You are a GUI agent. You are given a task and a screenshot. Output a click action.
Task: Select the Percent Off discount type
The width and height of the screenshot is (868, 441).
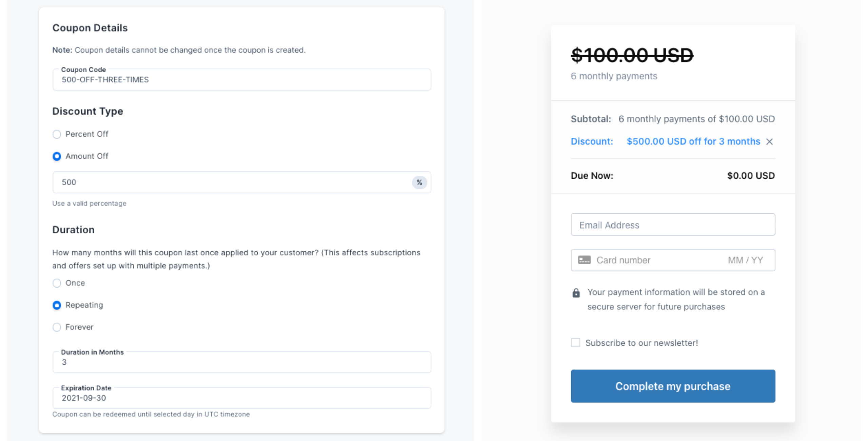57,134
